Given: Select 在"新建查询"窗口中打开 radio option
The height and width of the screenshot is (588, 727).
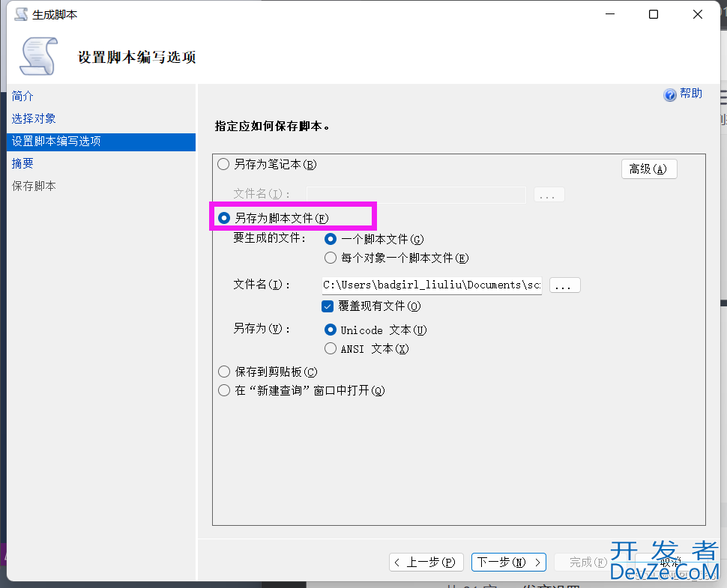Looking at the screenshot, I should (224, 390).
